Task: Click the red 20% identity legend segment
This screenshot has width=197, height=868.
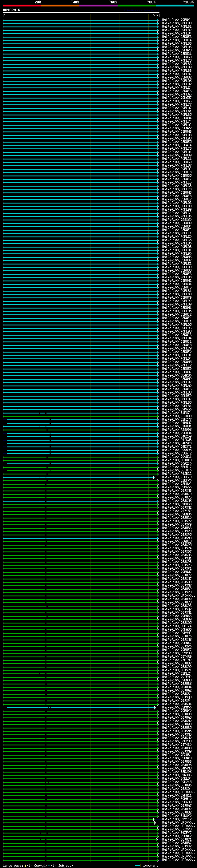Action: pyautogui.click(x=22, y=6)
